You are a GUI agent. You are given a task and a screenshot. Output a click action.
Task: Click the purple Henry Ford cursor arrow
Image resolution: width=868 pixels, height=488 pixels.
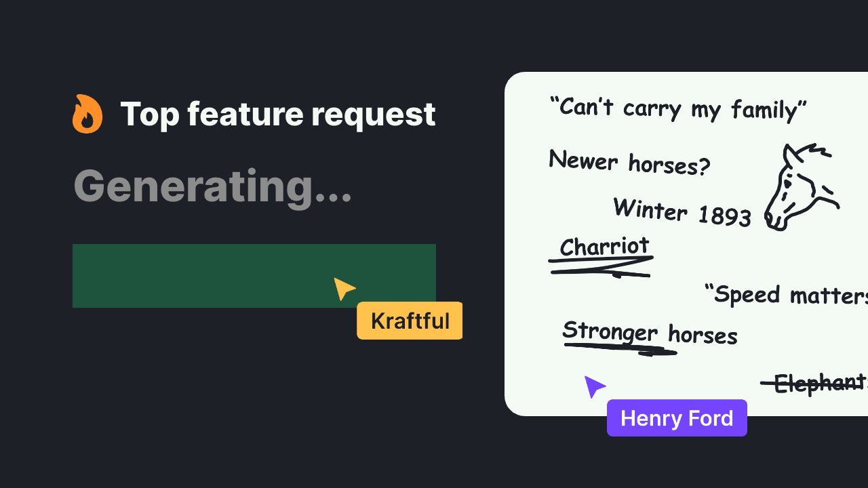point(595,386)
